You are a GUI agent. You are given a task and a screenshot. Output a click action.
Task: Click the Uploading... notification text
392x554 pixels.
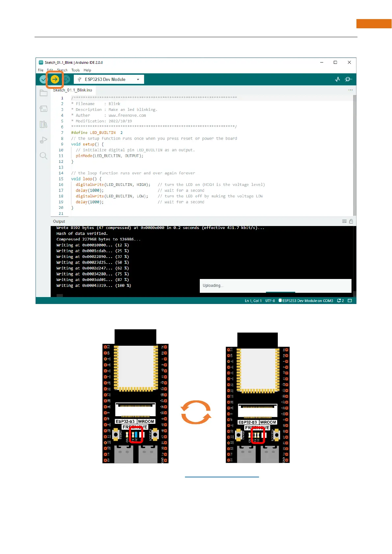coord(213,286)
